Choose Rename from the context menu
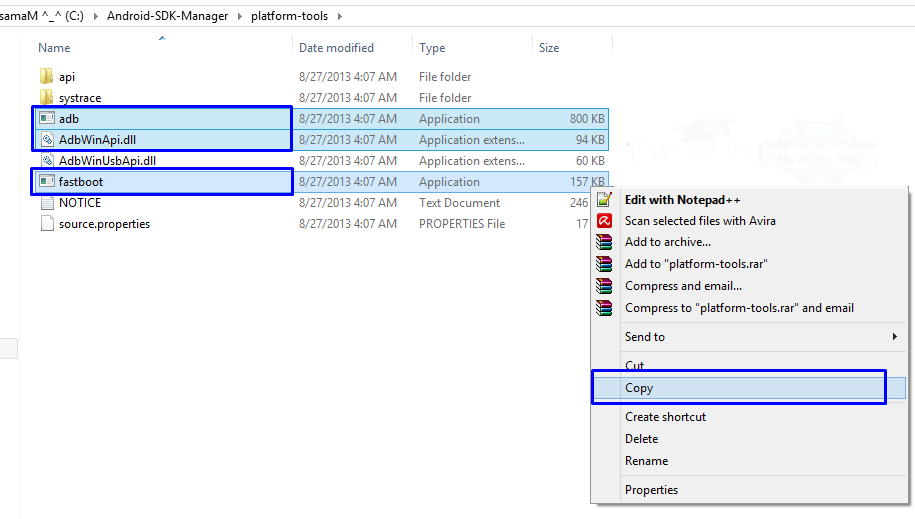915x519 pixels. 646,461
